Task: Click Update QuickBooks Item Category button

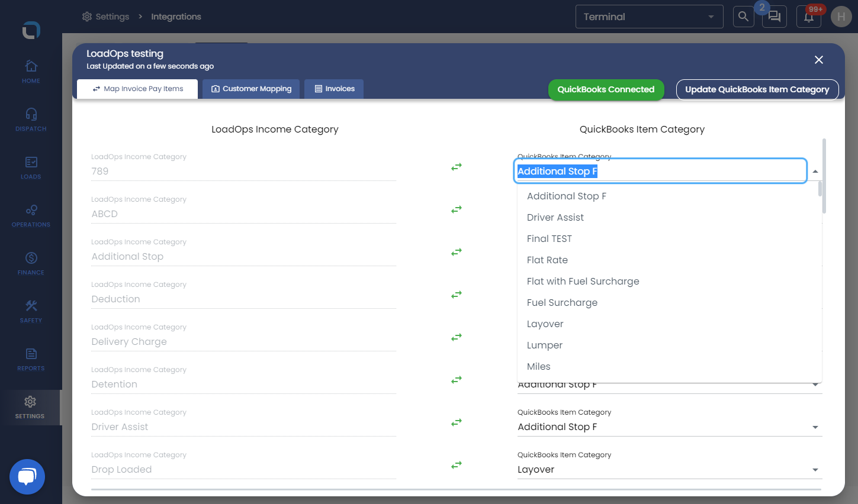Action: pyautogui.click(x=757, y=89)
